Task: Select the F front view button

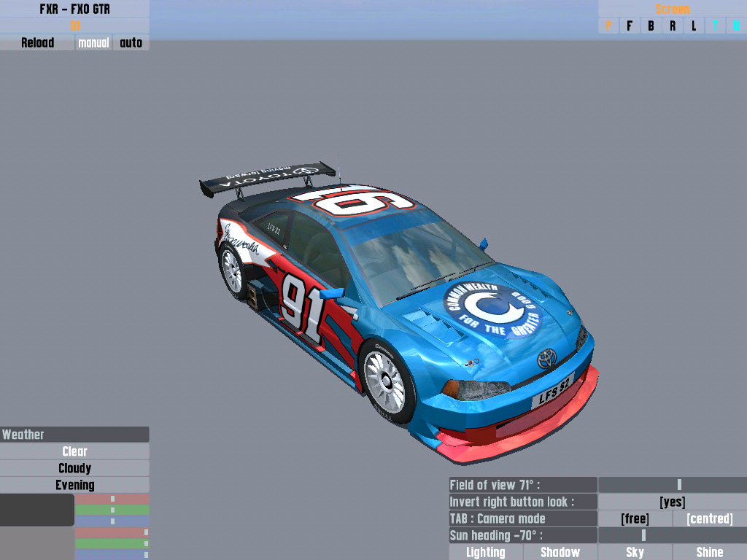Action: tap(630, 26)
